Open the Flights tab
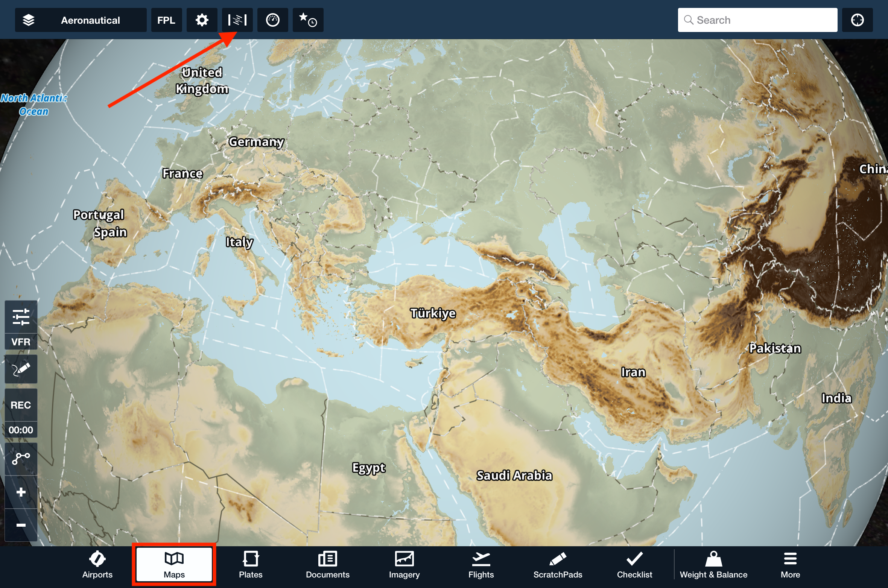 click(x=481, y=565)
